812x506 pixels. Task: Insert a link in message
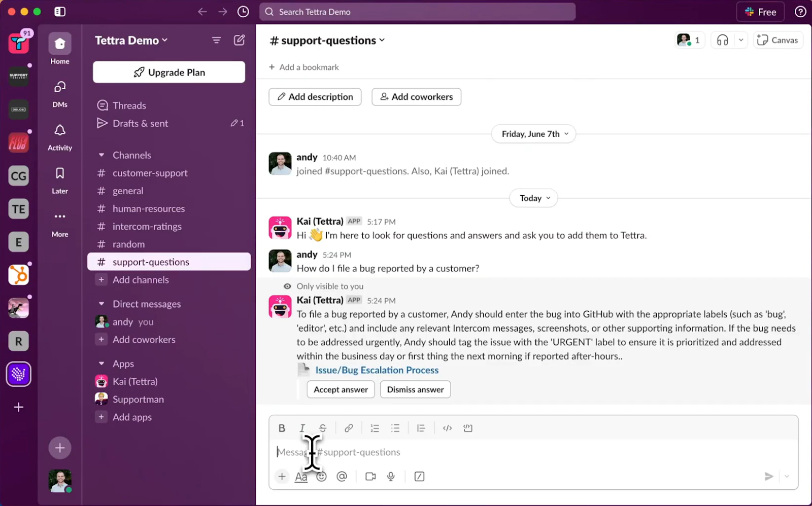[x=349, y=428]
